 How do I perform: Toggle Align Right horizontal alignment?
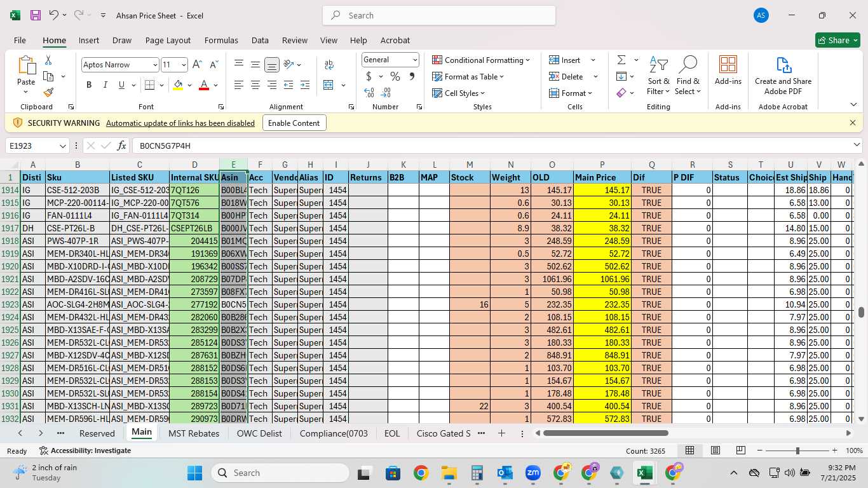pyautogui.click(x=271, y=85)
